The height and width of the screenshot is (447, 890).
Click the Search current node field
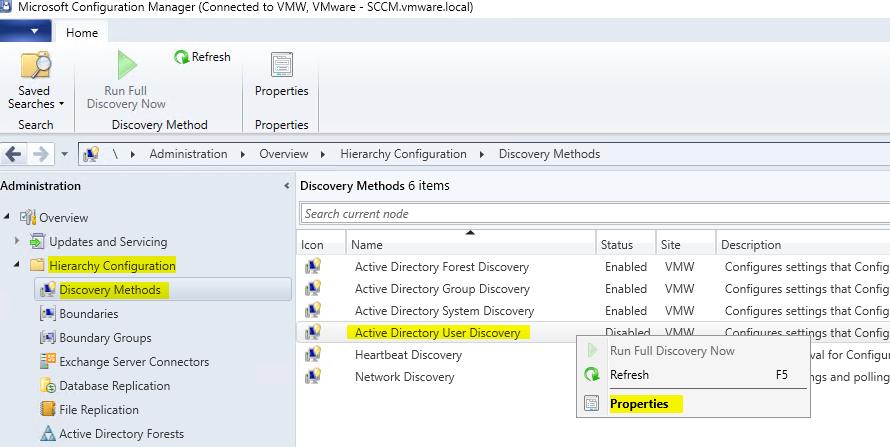[x=594, y=213]
